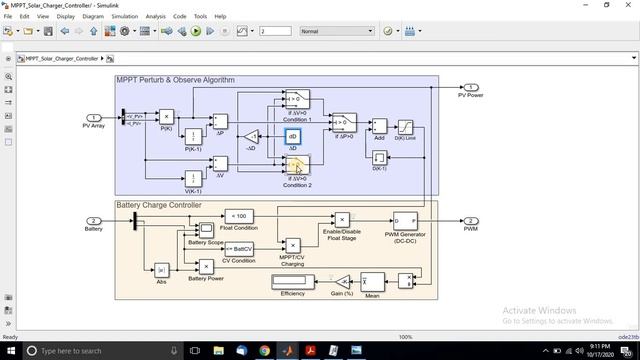Select the Zoom tool in left palette
The height and width of the screenshot is (360, 640).
[x=8, y=76]
